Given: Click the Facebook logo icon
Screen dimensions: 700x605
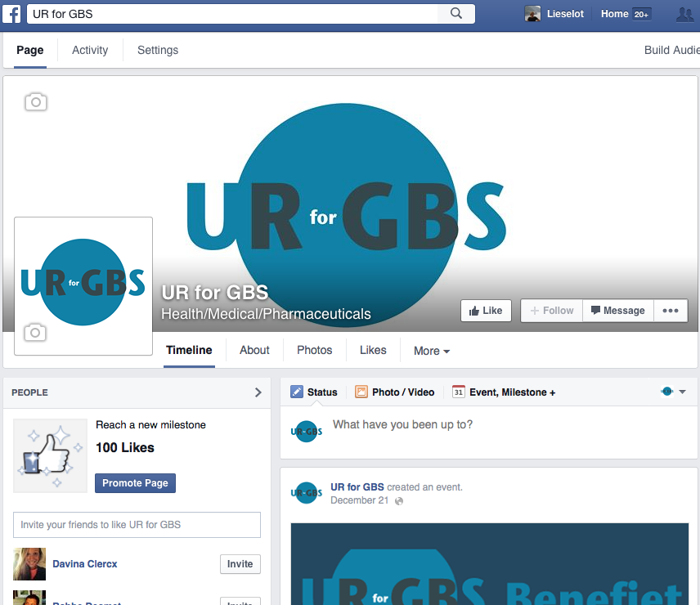Looking at the screenshot, I should coord(13,14).
